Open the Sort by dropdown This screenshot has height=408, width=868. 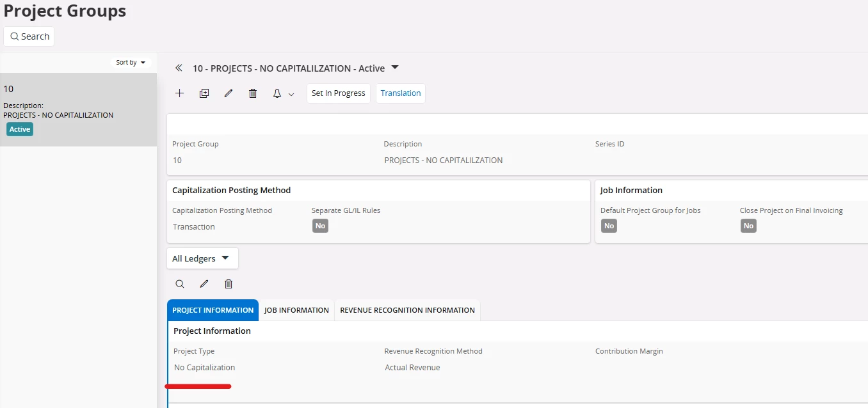[x=131, y=63]
